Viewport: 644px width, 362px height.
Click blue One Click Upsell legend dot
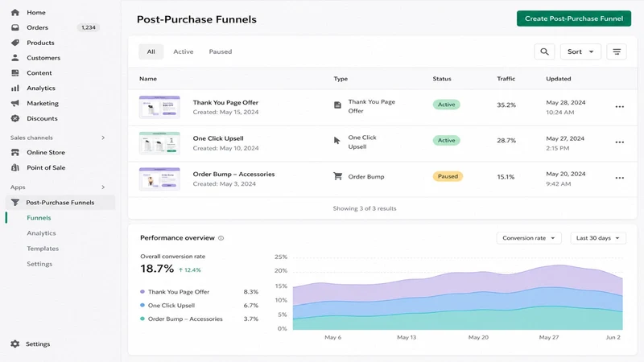pos(142,306)
